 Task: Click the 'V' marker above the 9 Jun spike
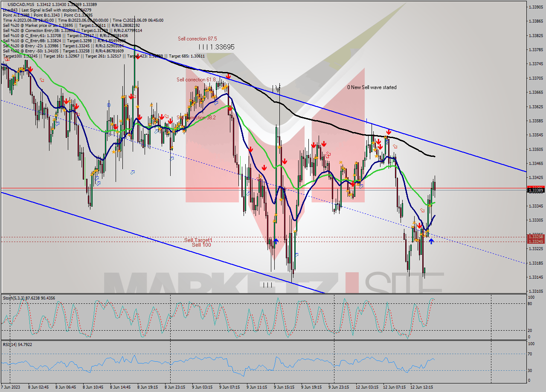(278, 89)
